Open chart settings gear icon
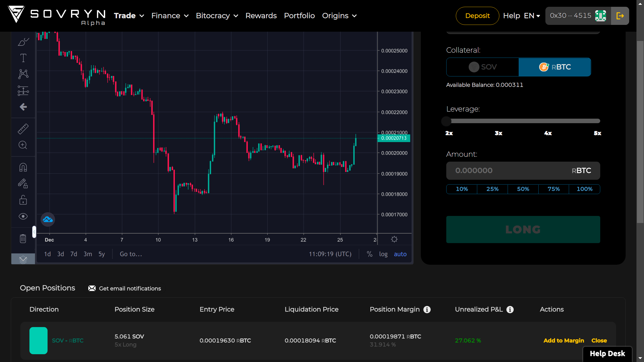Image resolution: width=644 pixels, height=362 pixels. click(394, 239)
